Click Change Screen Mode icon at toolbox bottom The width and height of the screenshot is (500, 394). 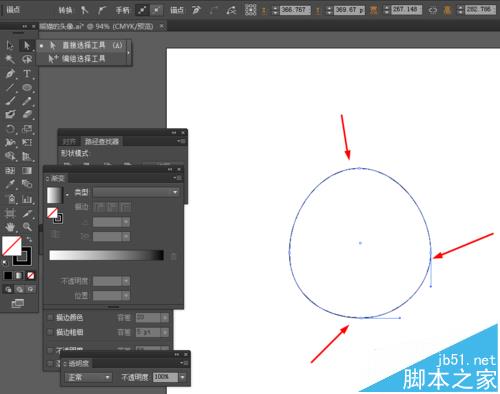pos(18,303)
